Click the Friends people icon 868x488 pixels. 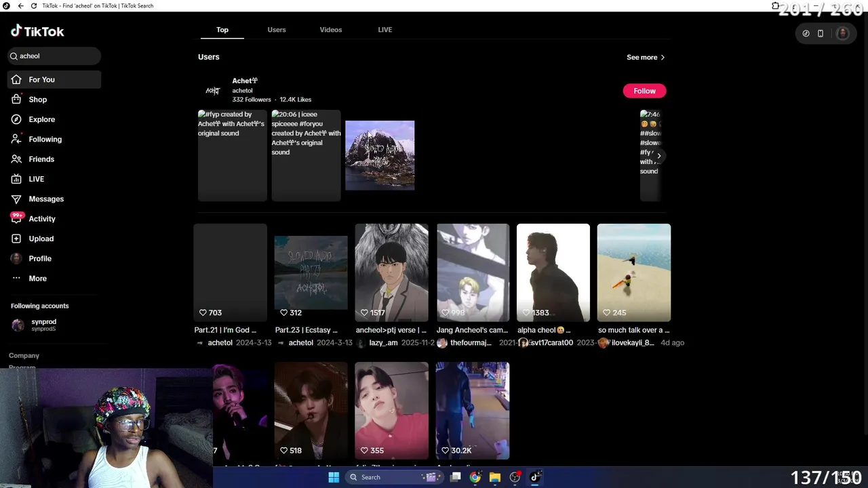(x=16, y=159)
